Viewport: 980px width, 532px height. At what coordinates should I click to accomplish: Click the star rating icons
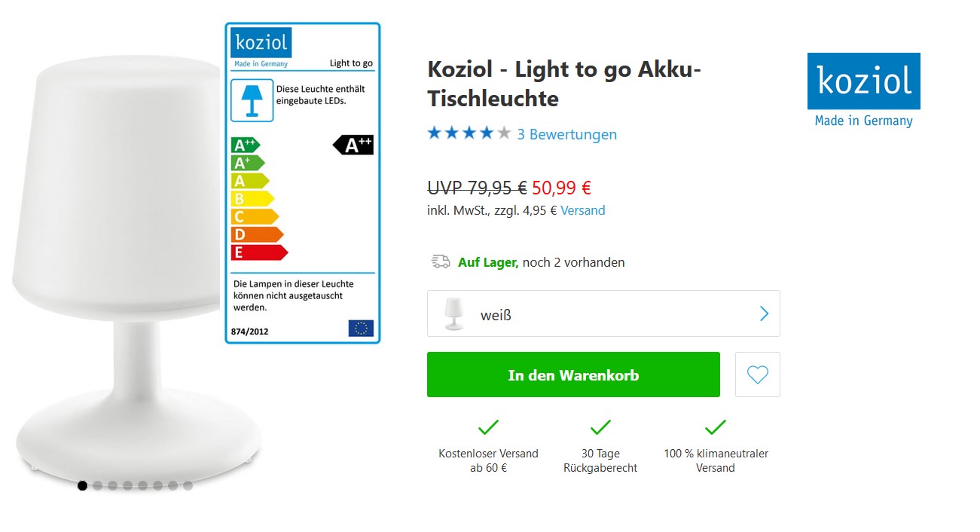click(x=469, y=134)
